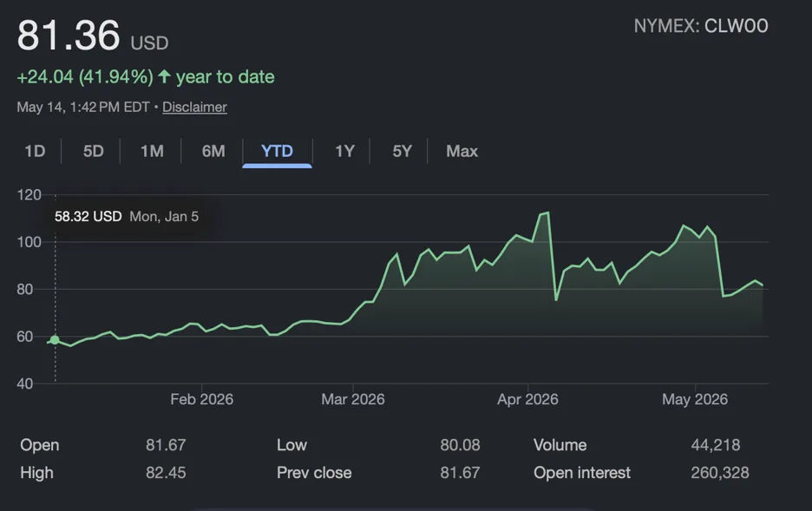812x511 pixels.
Task: Click the NYMEX: CLW00 ticker label
Action: point(701,26)
